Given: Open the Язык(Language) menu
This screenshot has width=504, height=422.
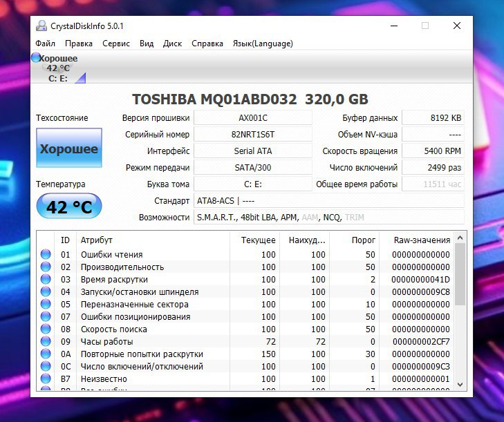Looking at the screenshot, I should [263, 44].
